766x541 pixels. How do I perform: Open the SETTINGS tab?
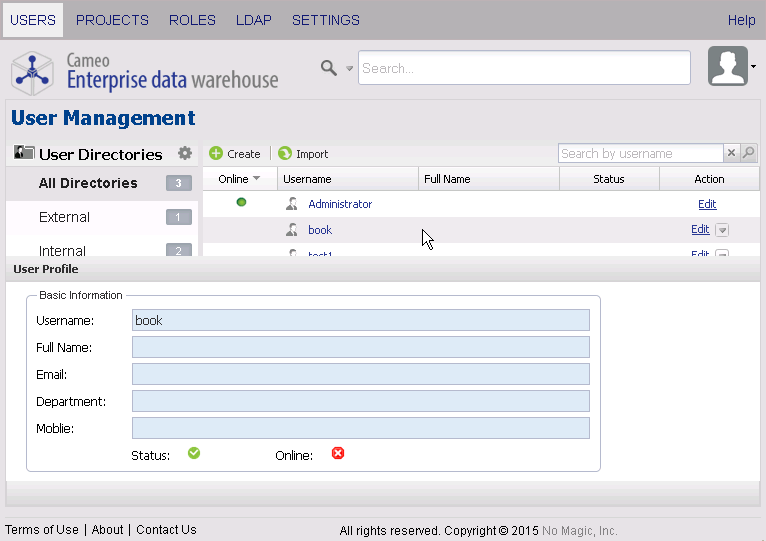pyautogui.click(x=326, y=20)
